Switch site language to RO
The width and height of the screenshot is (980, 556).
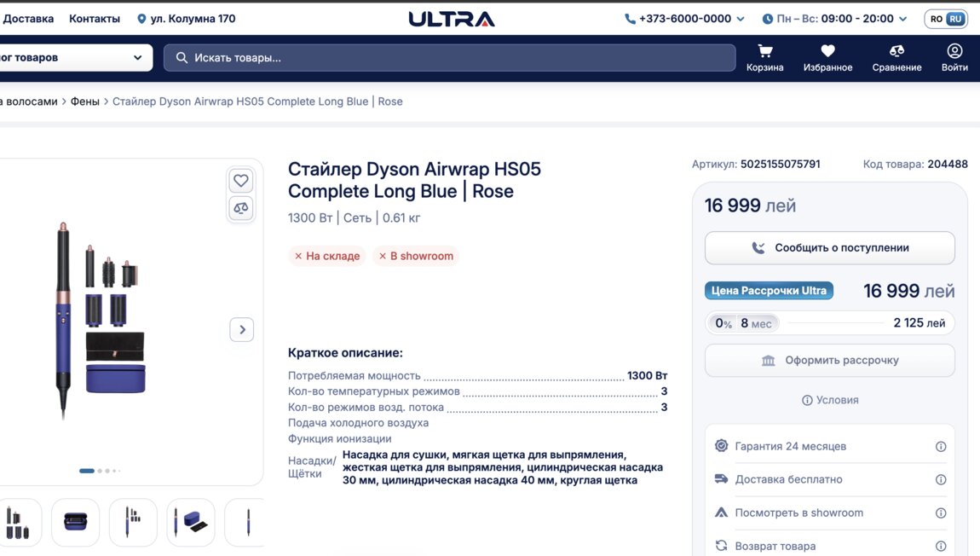tap(937, 19)
